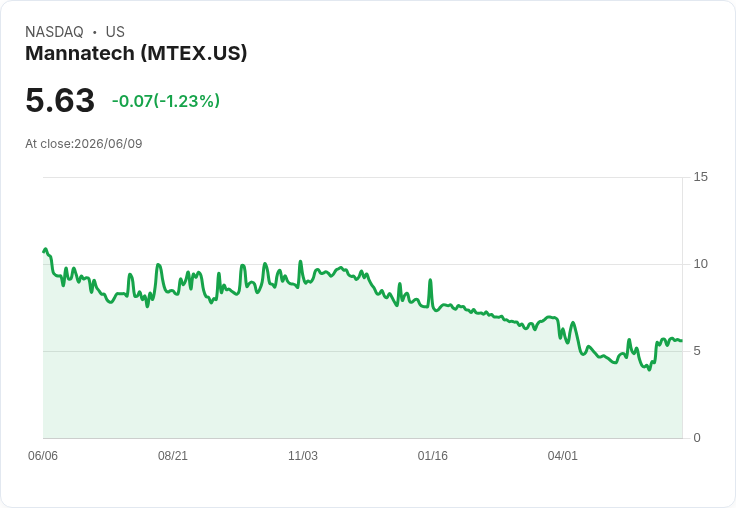Image resolution: width=736 pixels, height=508 pixels.
Task: Click the price spike just after 01/16
Action: pyautogui.click(x=430, y=280)
